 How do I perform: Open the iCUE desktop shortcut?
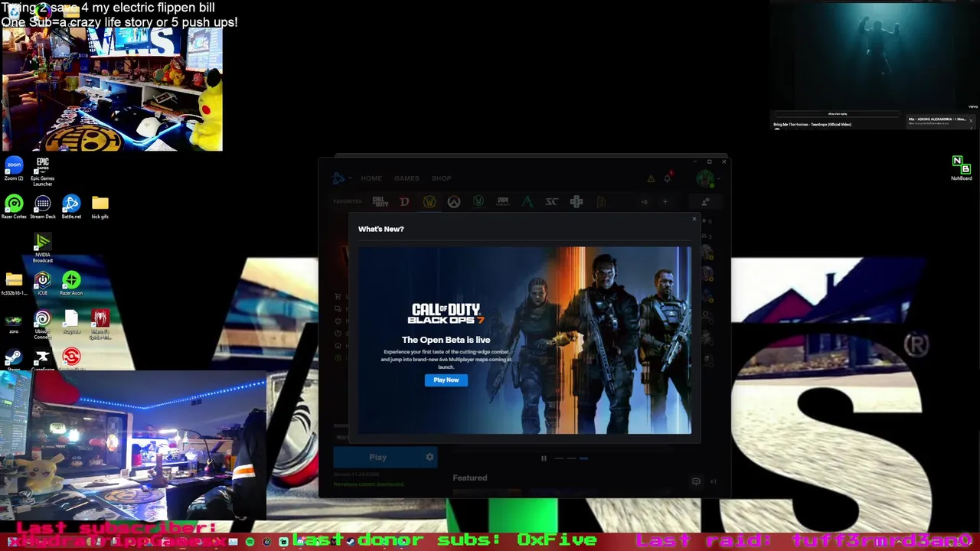point(42,283)
